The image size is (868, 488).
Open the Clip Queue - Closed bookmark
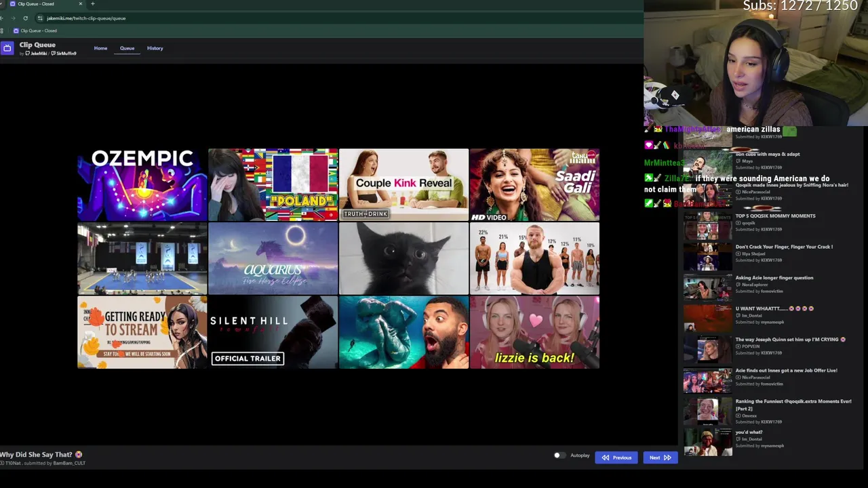(35, 30)
